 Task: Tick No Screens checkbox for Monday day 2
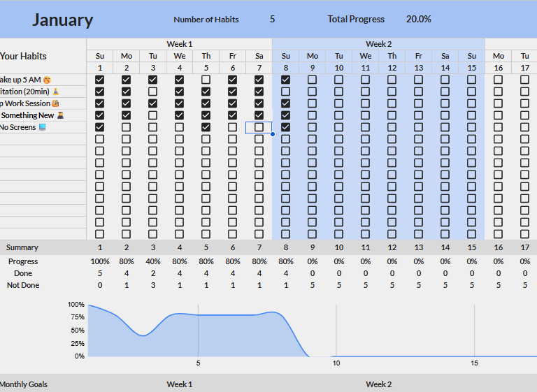point(127,127)
